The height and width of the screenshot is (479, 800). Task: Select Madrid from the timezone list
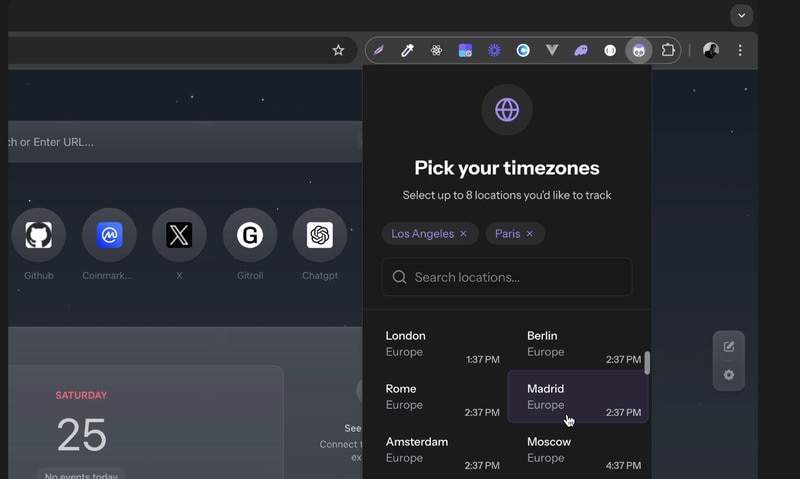point(577,396)
